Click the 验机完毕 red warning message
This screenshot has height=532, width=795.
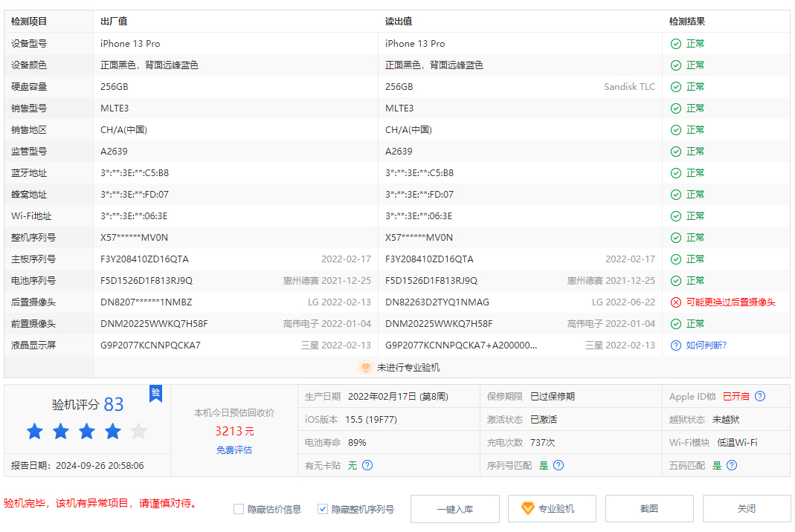[x=100, y=503]
